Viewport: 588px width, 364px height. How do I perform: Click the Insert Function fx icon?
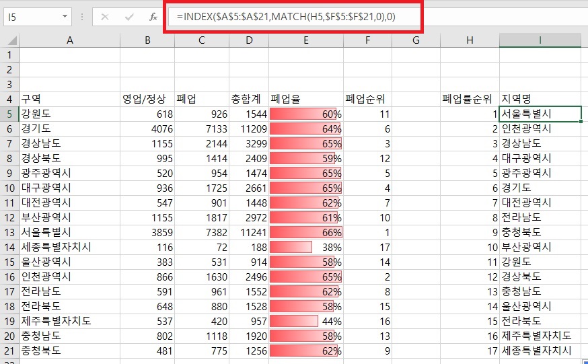[153, 17]
